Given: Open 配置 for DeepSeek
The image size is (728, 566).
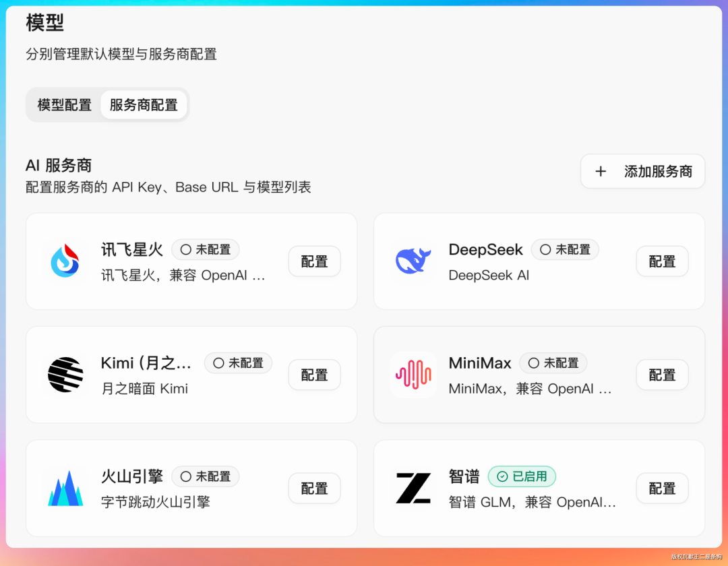Looking at the screenshot, I should click(x=662, y=261).
